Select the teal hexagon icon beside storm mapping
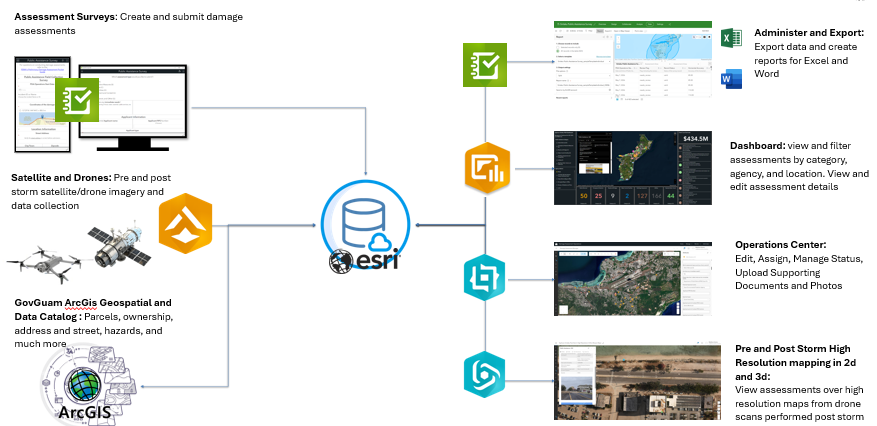 click(484, 374)
